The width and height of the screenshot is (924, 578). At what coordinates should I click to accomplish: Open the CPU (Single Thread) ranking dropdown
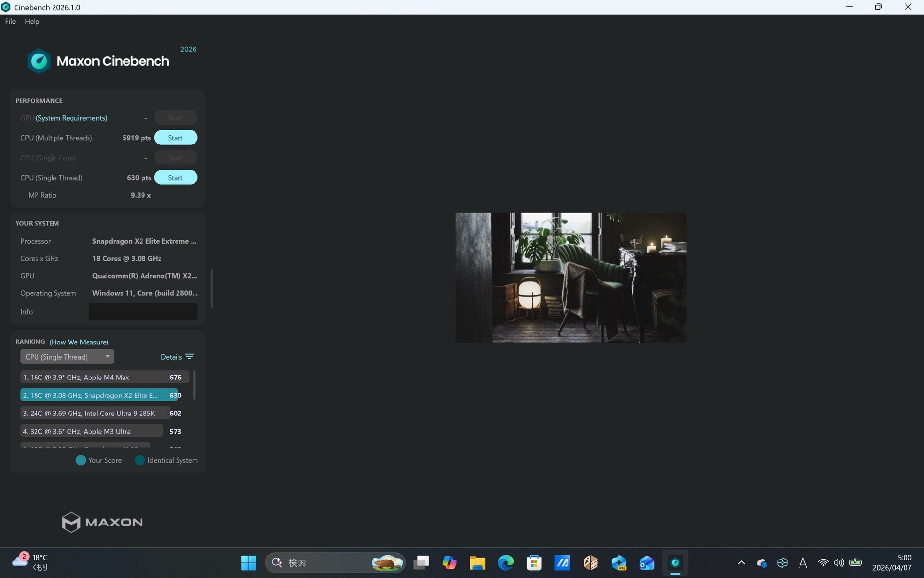(x=67, y=357)
